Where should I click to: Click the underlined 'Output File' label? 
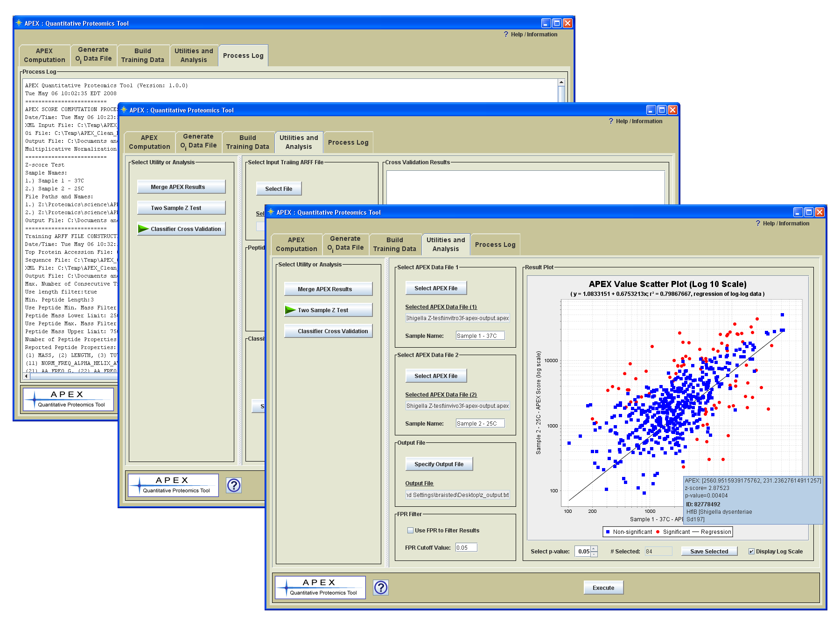(419, 483)
